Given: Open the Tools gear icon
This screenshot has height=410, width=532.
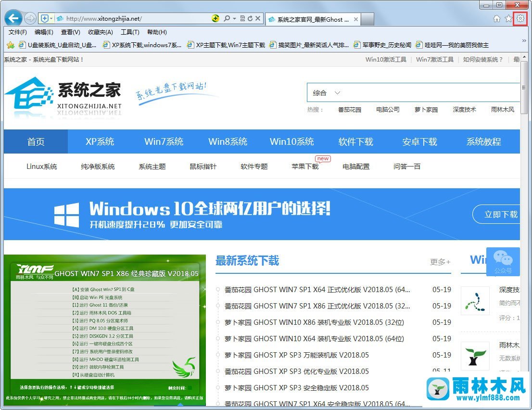Looking at the screenshot, I should tap(520, 18).
